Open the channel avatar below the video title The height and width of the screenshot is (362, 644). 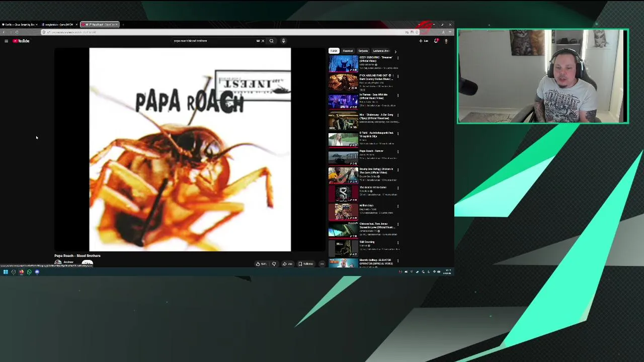coord(58,263)
